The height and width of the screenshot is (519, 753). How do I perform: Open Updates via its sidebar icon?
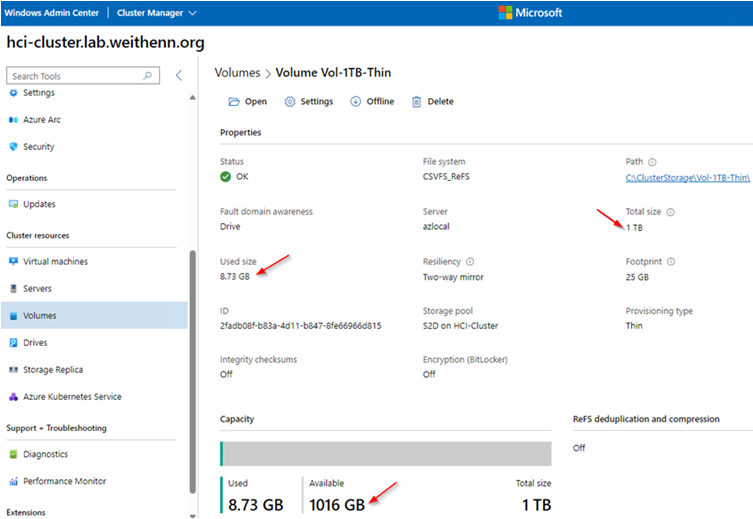(x=14, y=204)
